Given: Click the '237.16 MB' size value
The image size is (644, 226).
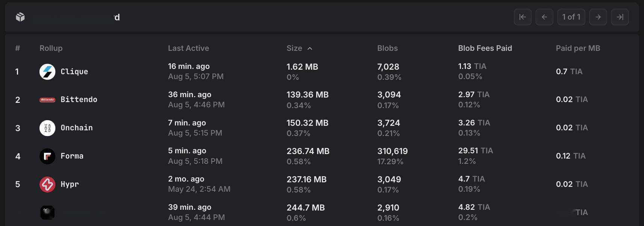Looking at the screenshot, I should pos(306,179).
